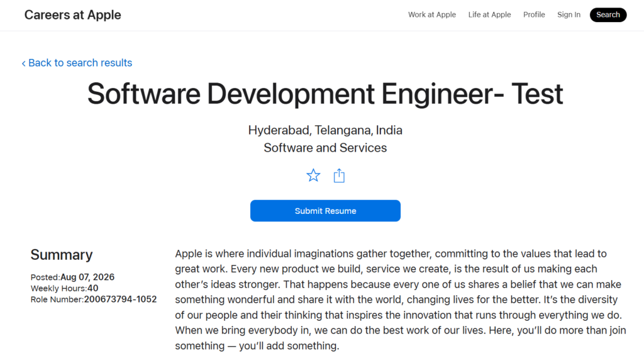Click the role number 200673794-1052

pyautogui.click(x=120, y=299)
